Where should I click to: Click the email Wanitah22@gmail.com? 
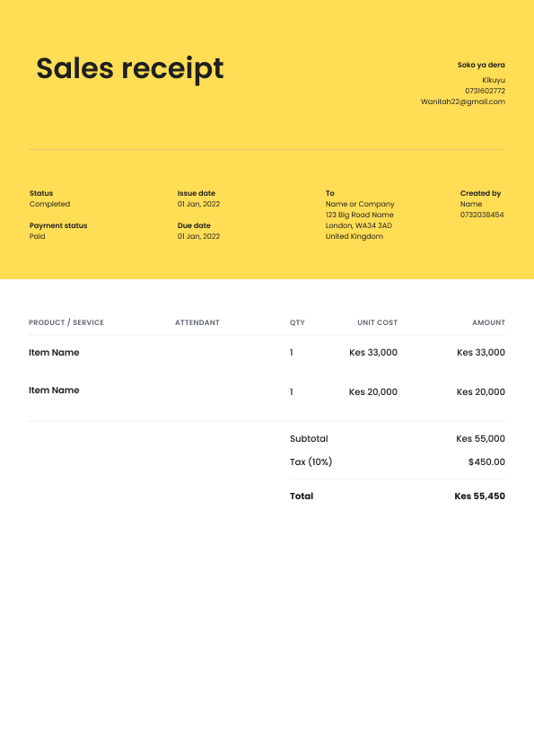[x=463, y=101]
